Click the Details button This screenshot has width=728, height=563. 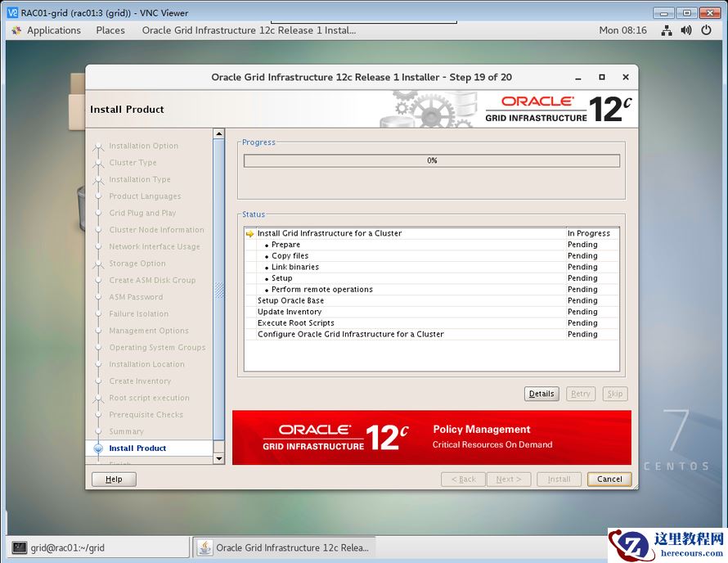(542, 394)
